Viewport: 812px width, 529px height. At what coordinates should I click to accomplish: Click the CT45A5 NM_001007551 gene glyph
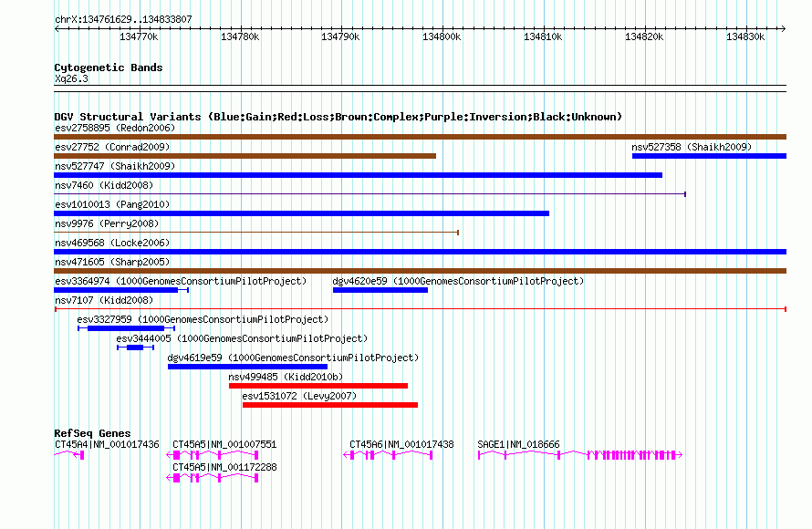tap(213, 455)
